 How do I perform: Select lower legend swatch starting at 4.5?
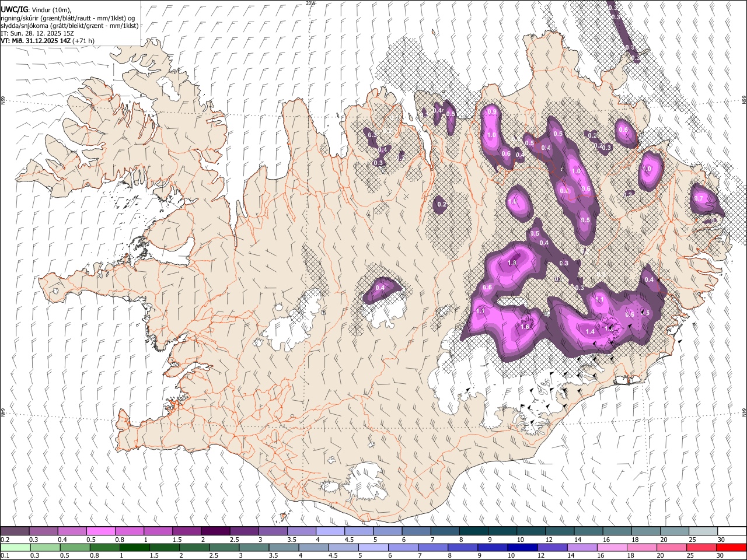pos(343,548)
